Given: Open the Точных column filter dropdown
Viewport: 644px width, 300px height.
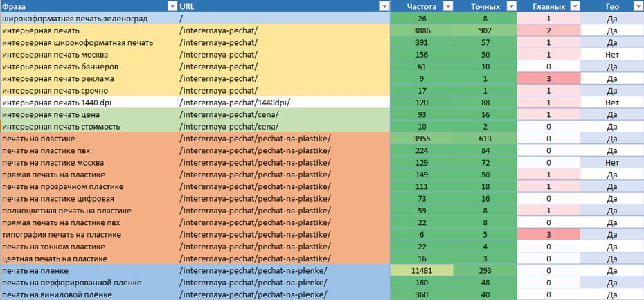Looking at the screenshot, I should (x=511, y=6).
